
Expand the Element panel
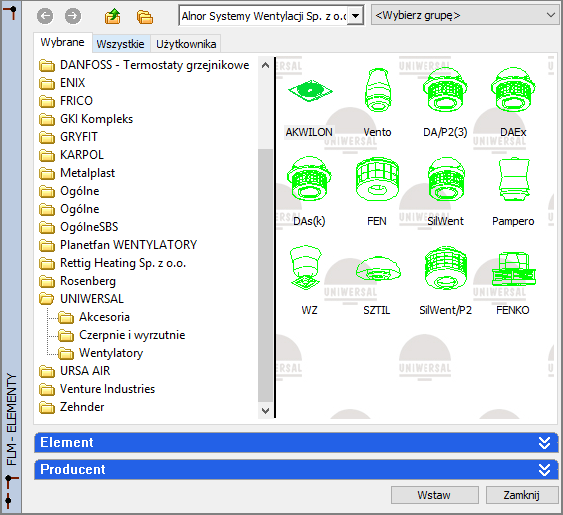296,442
